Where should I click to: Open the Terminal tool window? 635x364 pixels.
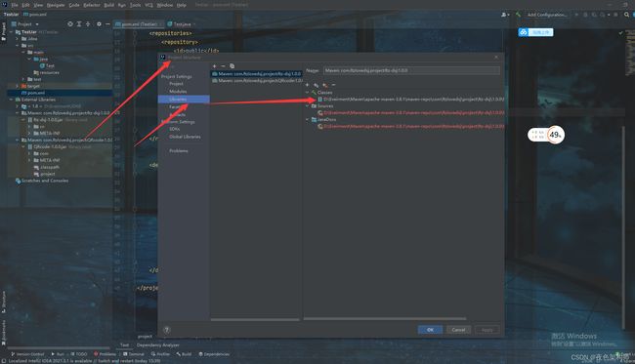[x=134, y=354]
